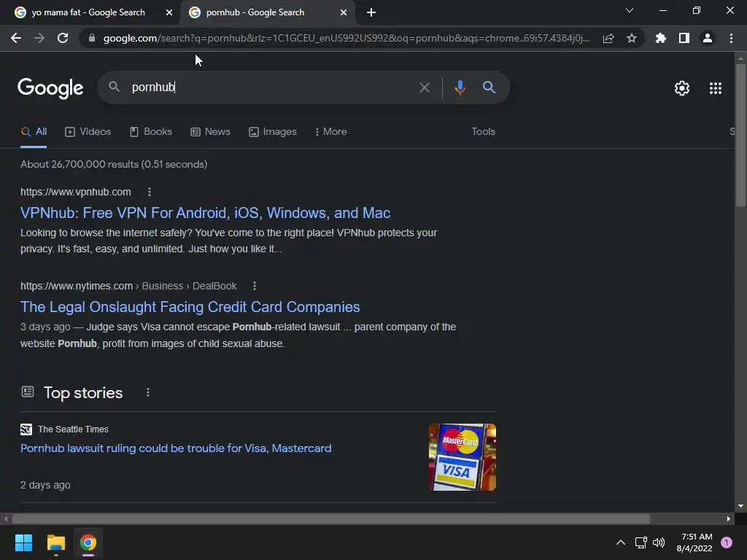747x560 pixels.
Task: Open the taskbar clock and date
Action: (x=694, y=542)
